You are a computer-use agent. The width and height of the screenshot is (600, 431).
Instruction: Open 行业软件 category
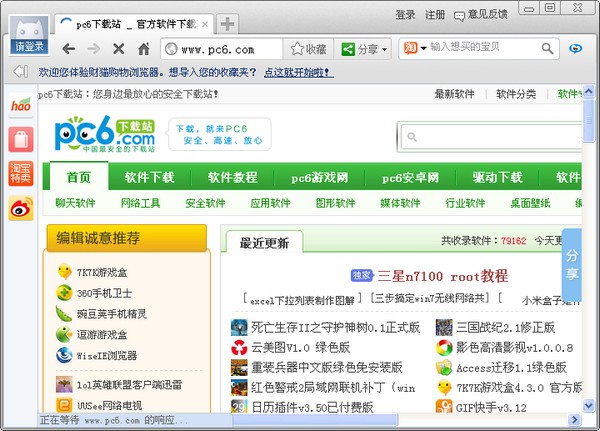[465, 203]
